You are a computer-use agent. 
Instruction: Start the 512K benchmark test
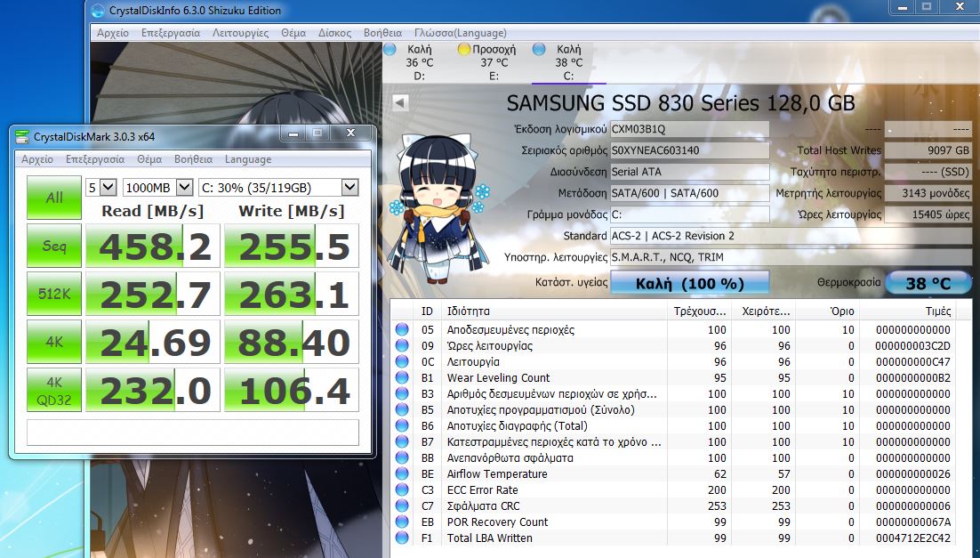[53, 294]
